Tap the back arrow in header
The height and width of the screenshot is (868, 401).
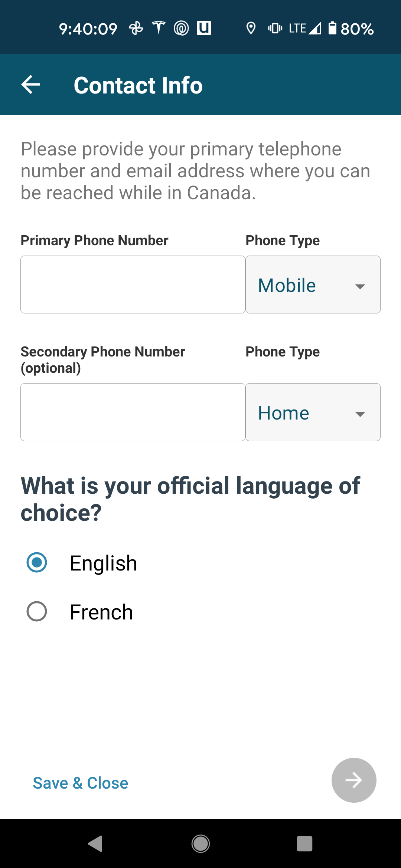pyautogui.click(x=31, y=85)
